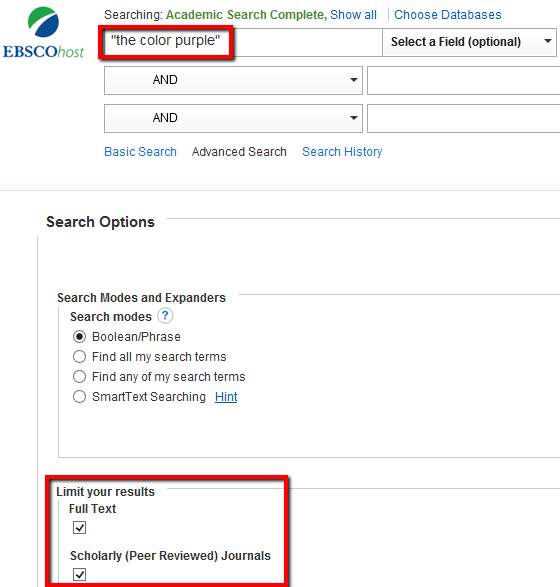Open the Search modes help question mark icon
The height and width of the screenshot is (587, 560).
(165, 316)
